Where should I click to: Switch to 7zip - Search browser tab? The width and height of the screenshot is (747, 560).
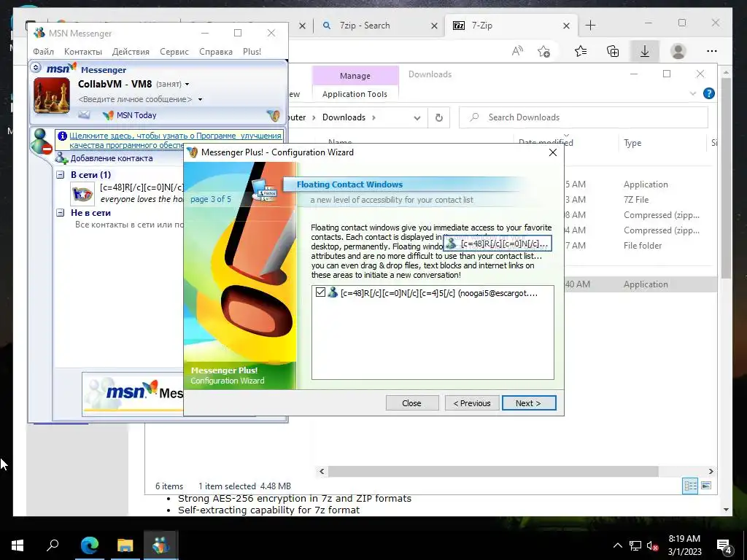click(x=365, y=26)
